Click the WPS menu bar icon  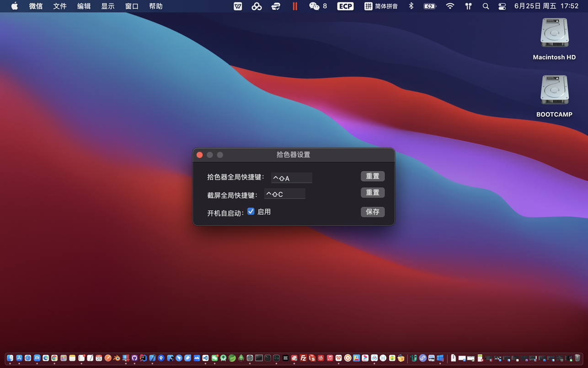[x=238, y=6]
